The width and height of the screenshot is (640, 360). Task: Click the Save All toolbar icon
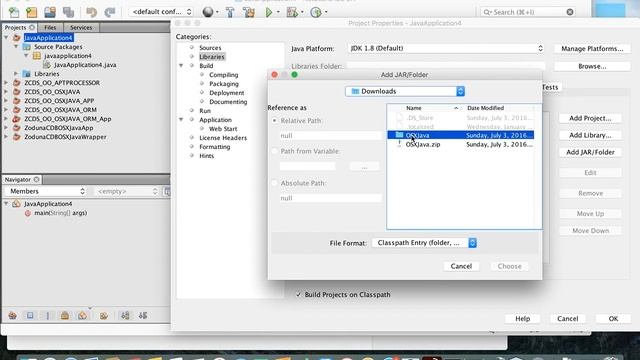pyautogui.click(x=68, y=12)
